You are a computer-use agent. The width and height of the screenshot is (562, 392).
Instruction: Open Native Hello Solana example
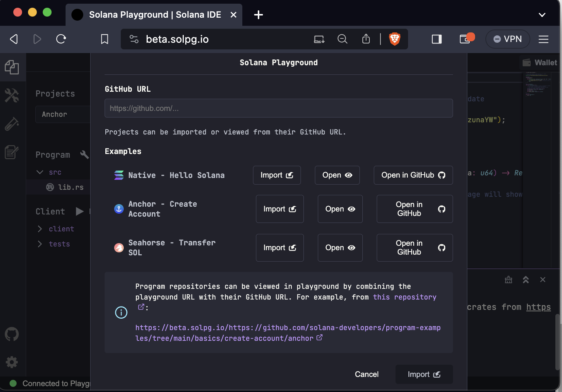pos(337,175)
